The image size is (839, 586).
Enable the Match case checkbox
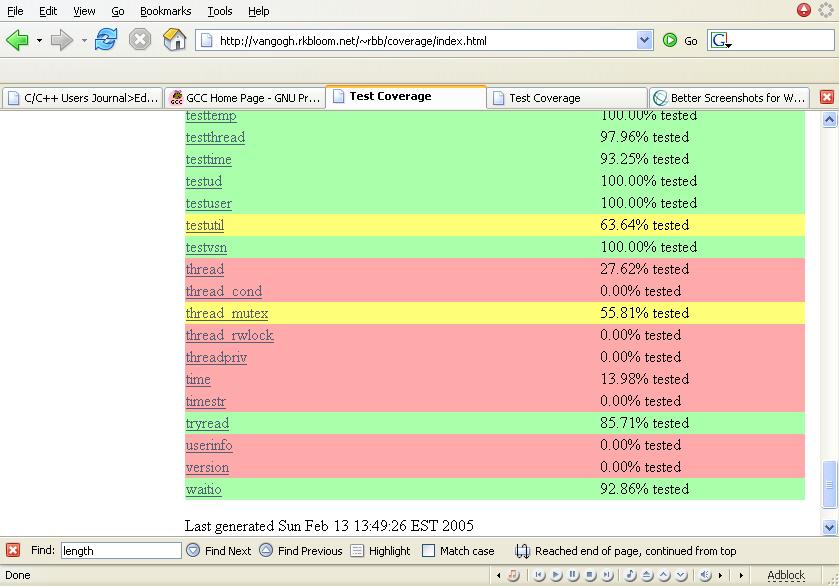coord(429,550)
